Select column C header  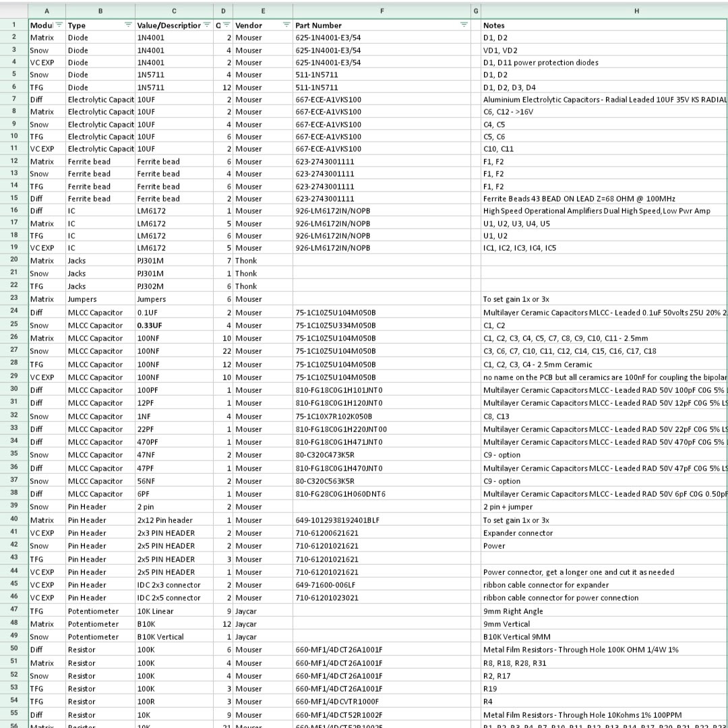click(174, 11)
